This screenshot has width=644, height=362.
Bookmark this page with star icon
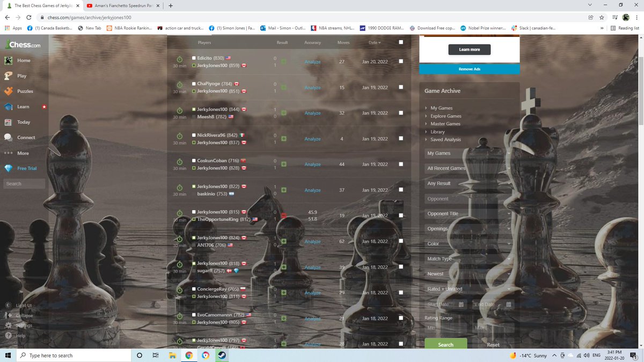click(x=602, y=17)
